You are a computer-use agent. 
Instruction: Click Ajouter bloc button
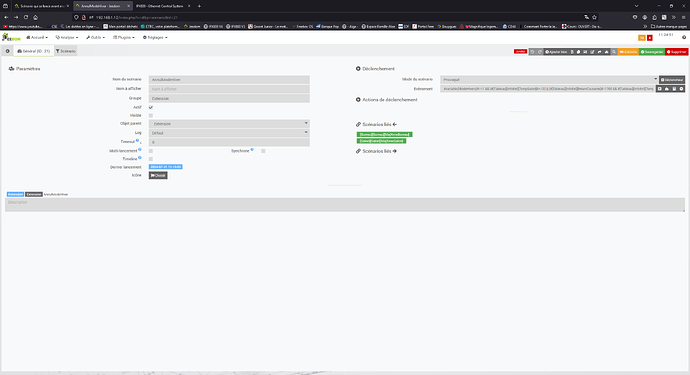coord(556,51)
